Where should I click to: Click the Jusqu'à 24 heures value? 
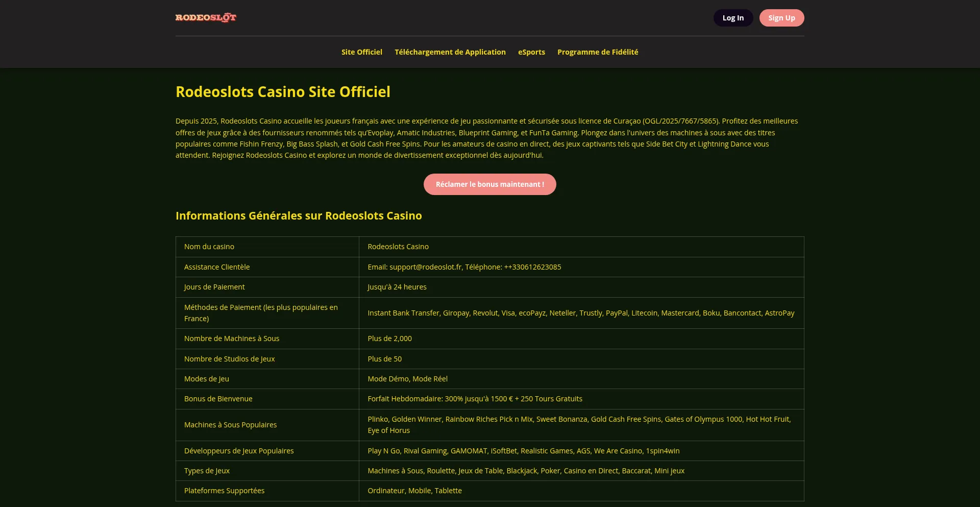(x=581, y=287)
